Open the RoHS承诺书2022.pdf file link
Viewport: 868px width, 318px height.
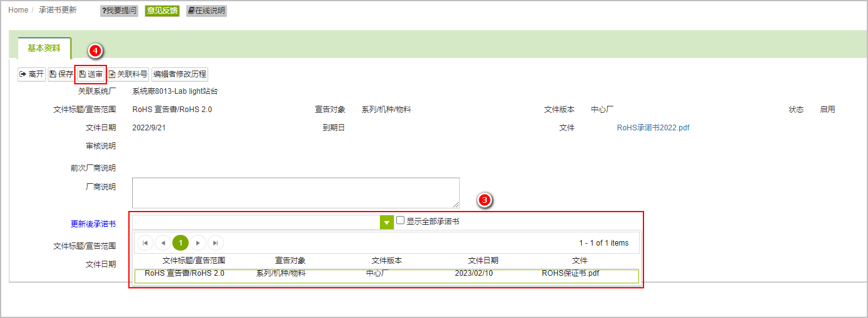pos(653,128)
